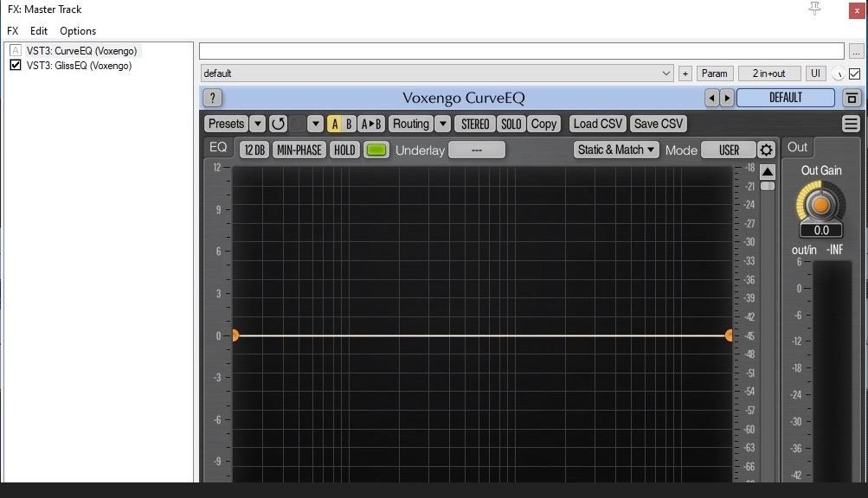Screen dimensions: 868x498
Task: Click the Param button
Action: point(714,73)
